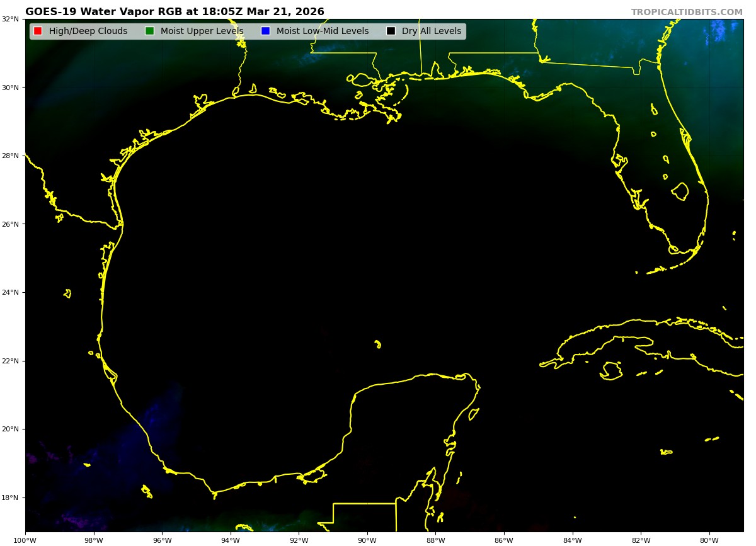Screen dimensions: 756x546
Task: Open the TROPICALTIDBITS.COM watermark link
Action: pos(687,13)
